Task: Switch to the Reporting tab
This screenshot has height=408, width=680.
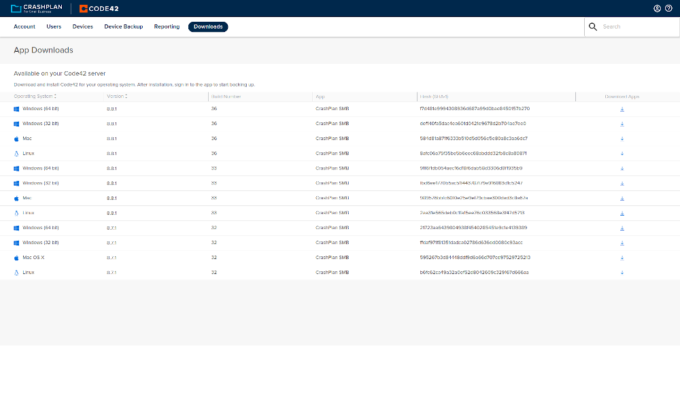Action: click(167, 27)
